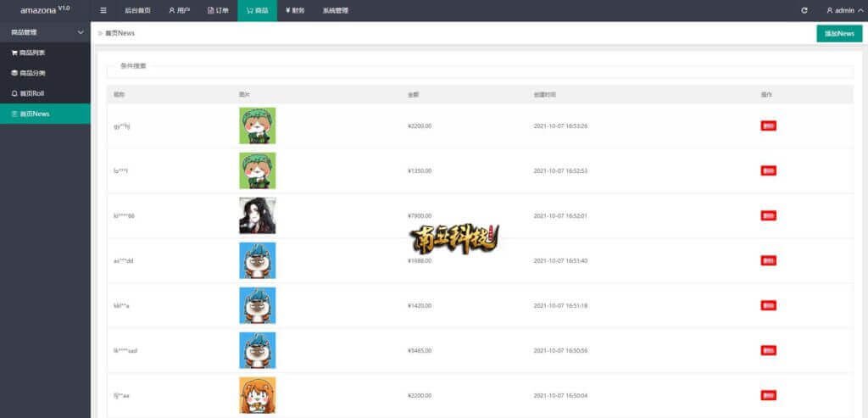Viewport: 868px width, 418px height.
Task: Delete the gy**hj news row
Action: 768,125
